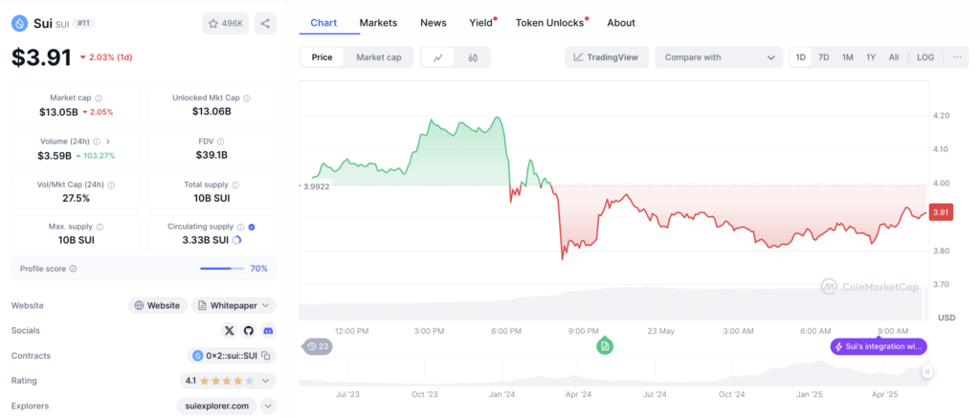This screenshot has height=418, width=980.
Task: Open the Yield tab
Action: (x=481, y=23)
